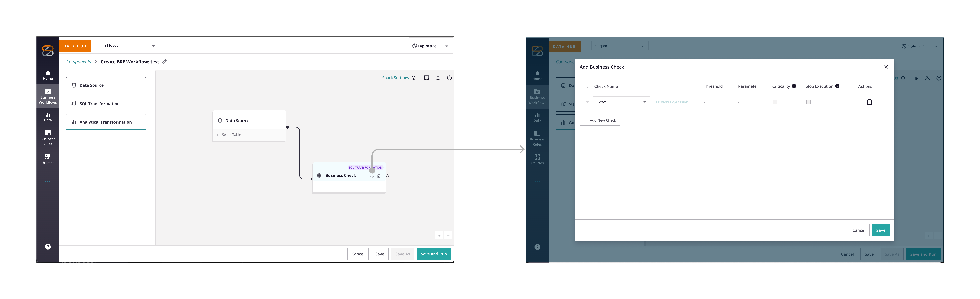Add Analytical Transformation component from palette
The height and width of the screenshot is (299, 980).
(106, 122)
